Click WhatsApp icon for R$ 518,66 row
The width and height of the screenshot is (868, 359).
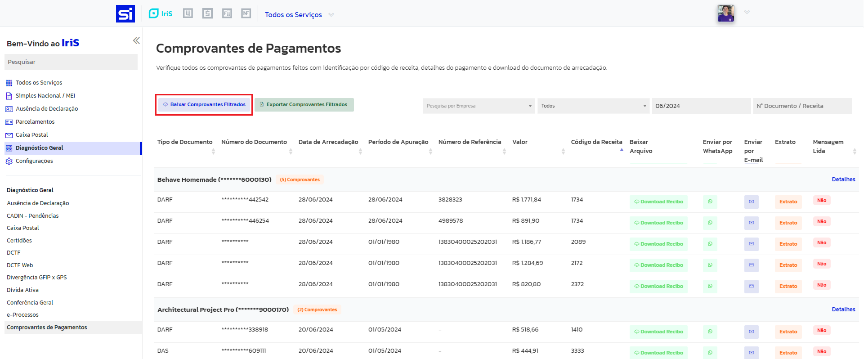click(x=710, y=332)
